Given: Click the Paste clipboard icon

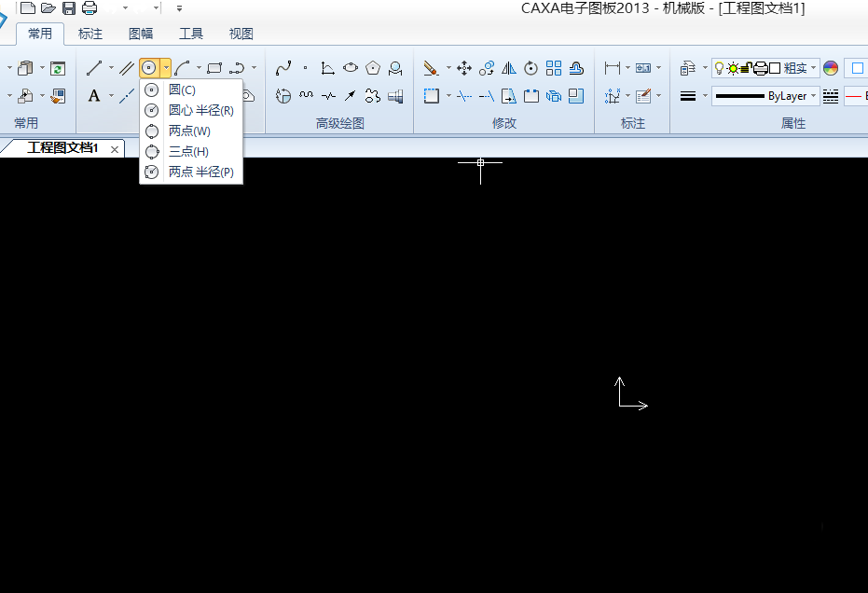Looking at the screenshot, I should pyautogui.click(x=25, y=68).
